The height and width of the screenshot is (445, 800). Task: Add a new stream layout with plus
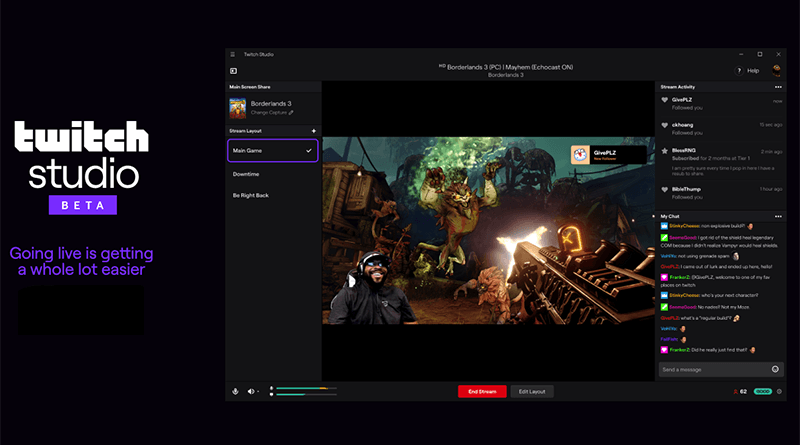coord(313,131)
